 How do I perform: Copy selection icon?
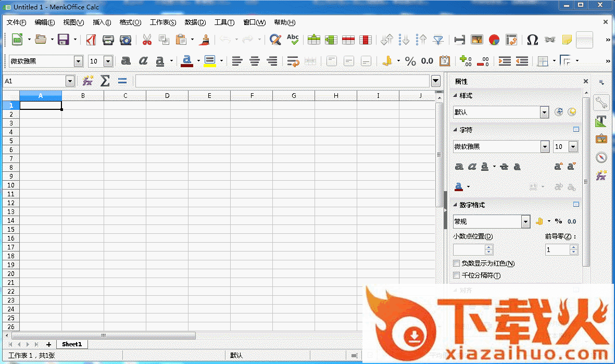coord(164,39)
